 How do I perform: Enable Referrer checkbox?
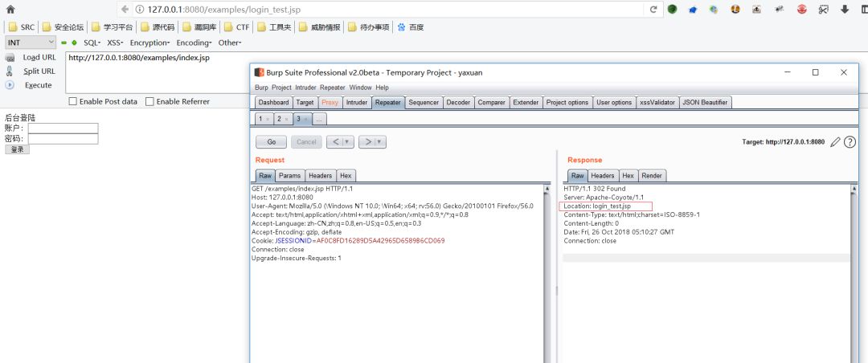[x=149, y=102]
